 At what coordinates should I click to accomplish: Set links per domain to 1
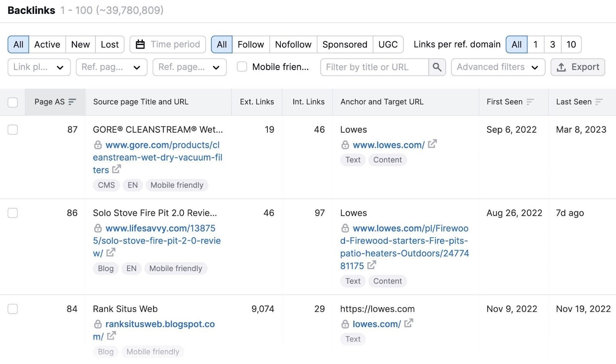(535, 44)
